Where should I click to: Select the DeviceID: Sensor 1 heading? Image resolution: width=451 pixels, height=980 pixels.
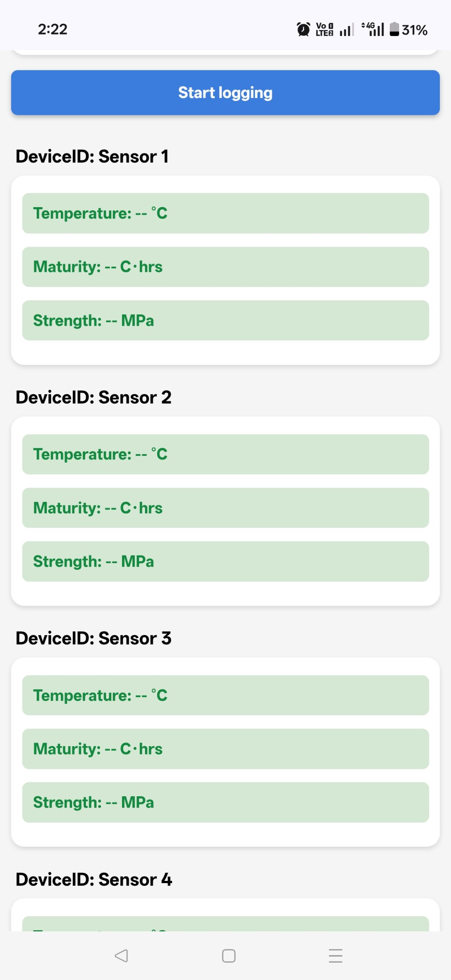(92, 157)
